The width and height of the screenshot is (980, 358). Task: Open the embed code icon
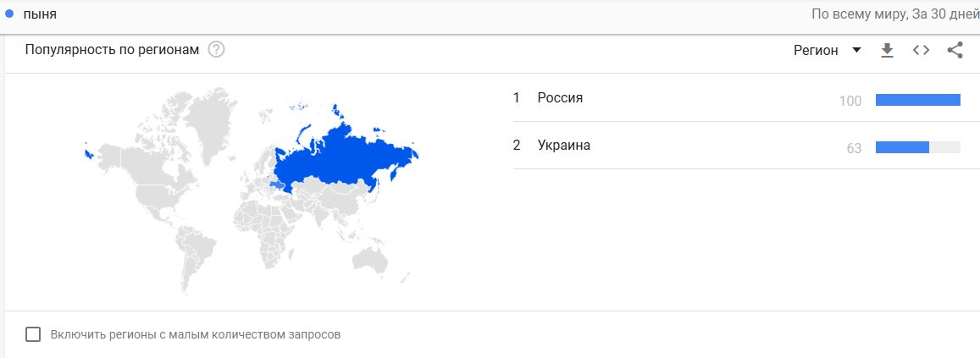coord(921,51)
